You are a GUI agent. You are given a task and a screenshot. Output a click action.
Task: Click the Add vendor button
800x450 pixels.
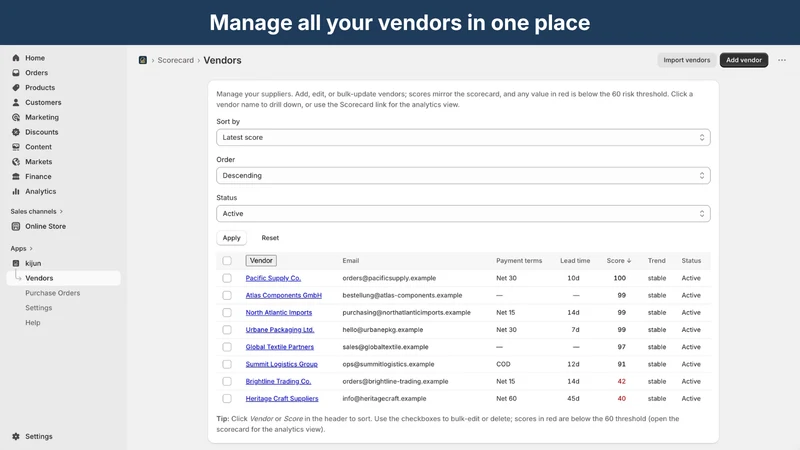pyautogui.click(x=743, y=60)
